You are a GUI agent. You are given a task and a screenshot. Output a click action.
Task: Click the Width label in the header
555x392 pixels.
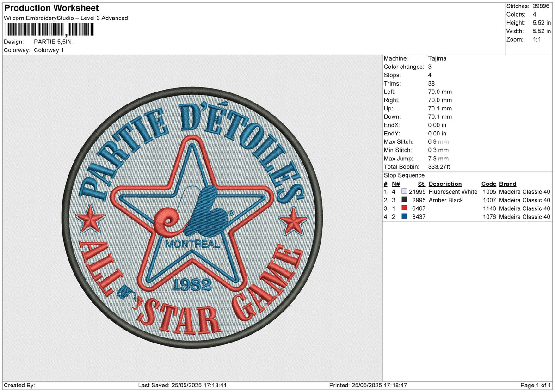tap(515, 31)
